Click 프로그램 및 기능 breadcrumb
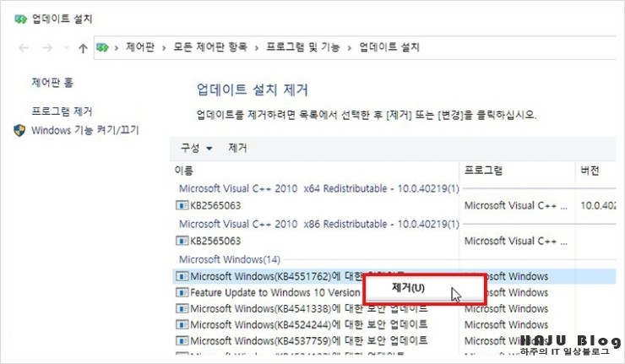The image size is (625, 364). click(303, 47)
